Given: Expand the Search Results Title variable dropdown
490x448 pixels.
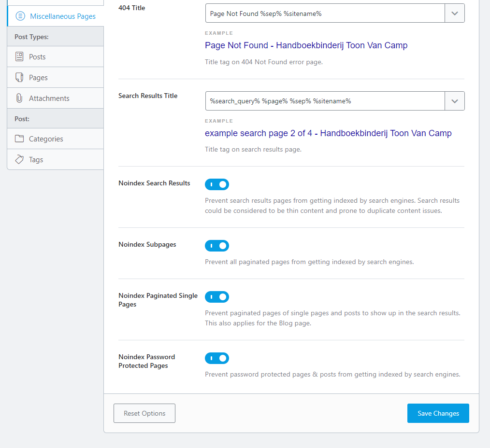Looking at the screenshot, I should pyautogui.click(x=455, y=101).
